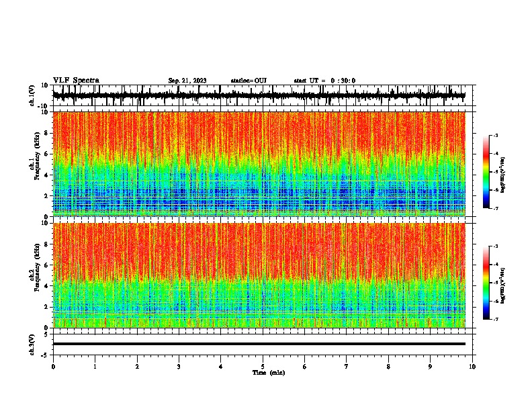Click the '-7' label on ch.2 color bar
Screen dimensions: 532x411
click(x=495, y=320)
